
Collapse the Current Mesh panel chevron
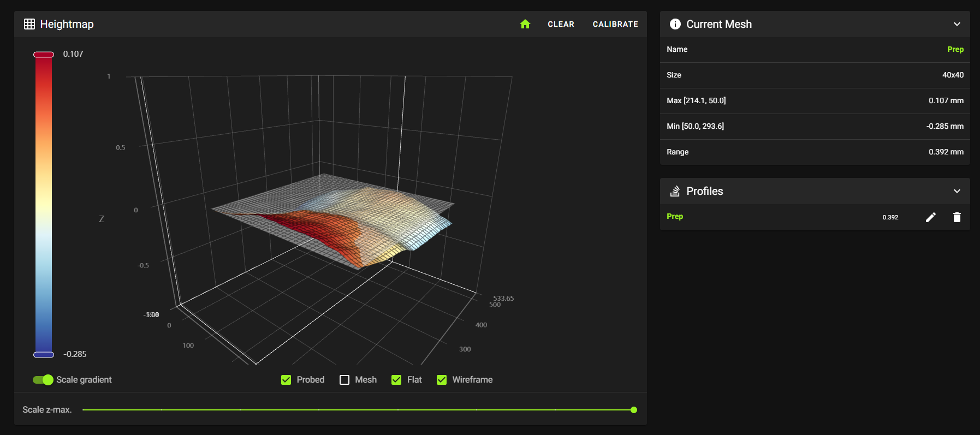[x=957, y=24]
